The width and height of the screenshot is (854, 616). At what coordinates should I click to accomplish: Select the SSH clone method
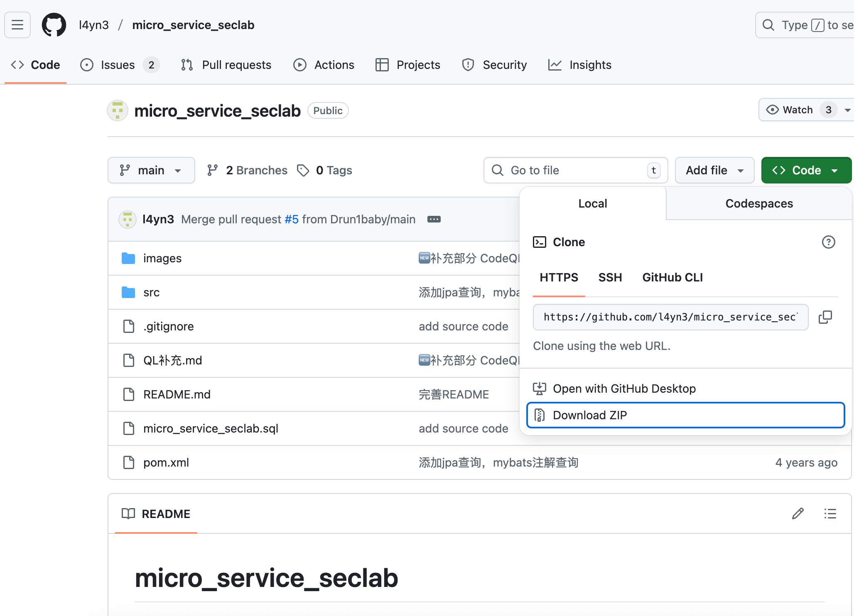pyautogui.click(x=610, y=277)
